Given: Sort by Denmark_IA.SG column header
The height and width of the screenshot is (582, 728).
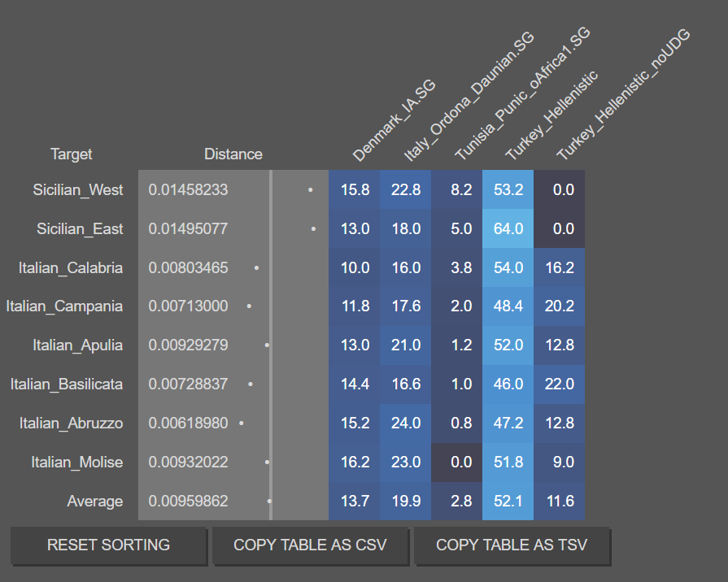Looking at the screenshot, I should 394,120.
